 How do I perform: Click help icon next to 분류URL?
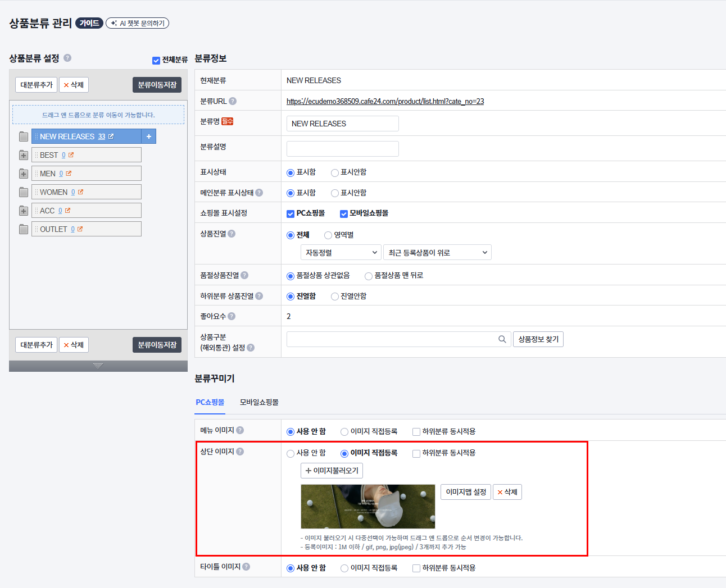click(x=233, y=101)
